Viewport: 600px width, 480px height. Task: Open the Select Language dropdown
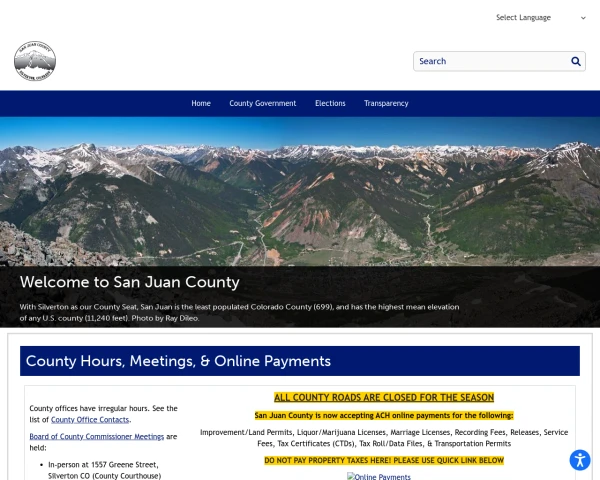coord(540,18)
